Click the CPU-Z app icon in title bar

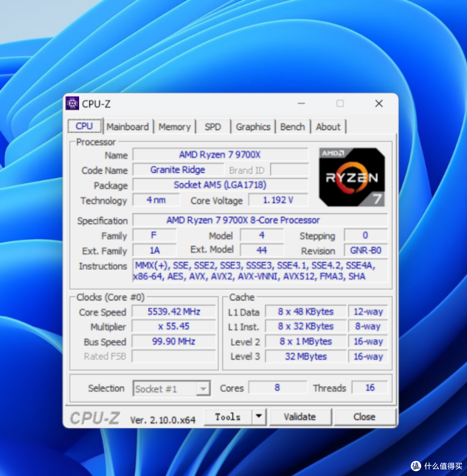pyautogui.click(x=72, y=103)
